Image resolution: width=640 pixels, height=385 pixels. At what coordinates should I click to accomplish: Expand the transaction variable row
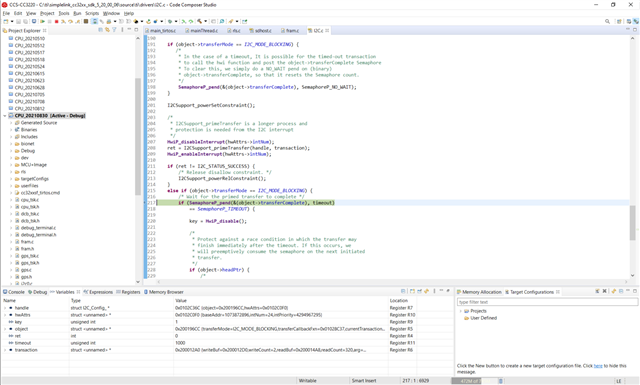(x=5, y=350)
